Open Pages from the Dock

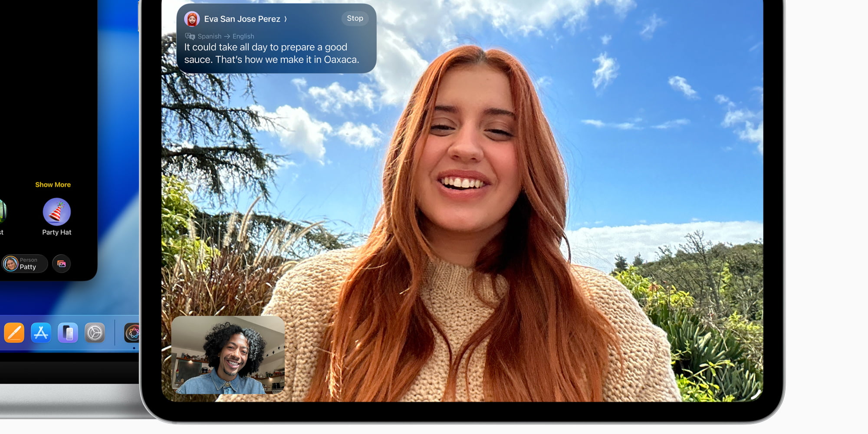click(14, 333)
